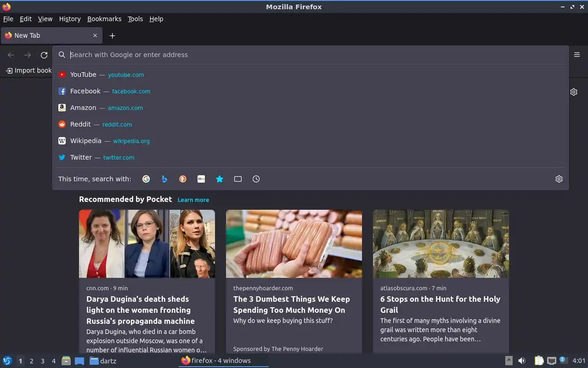
Task: Click Import bookmarks toolbar button
Action: pyautogui.click(x=28, y=70)
